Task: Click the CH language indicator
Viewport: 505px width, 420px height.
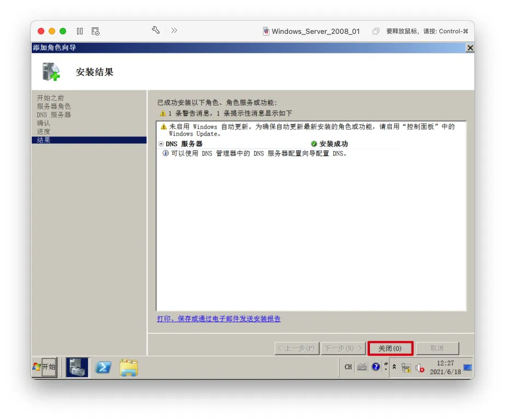Action: pyautogui.click(x=348, y=367)
